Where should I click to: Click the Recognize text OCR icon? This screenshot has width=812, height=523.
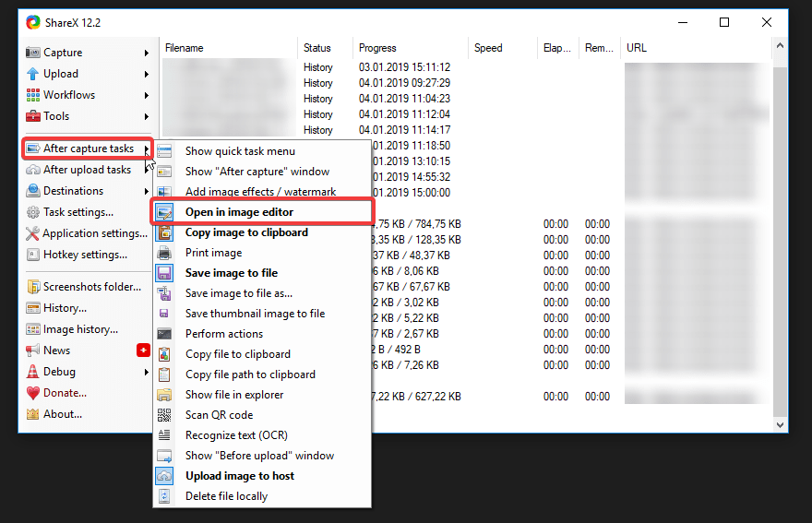pyautogui.click(x=164, y=435)
